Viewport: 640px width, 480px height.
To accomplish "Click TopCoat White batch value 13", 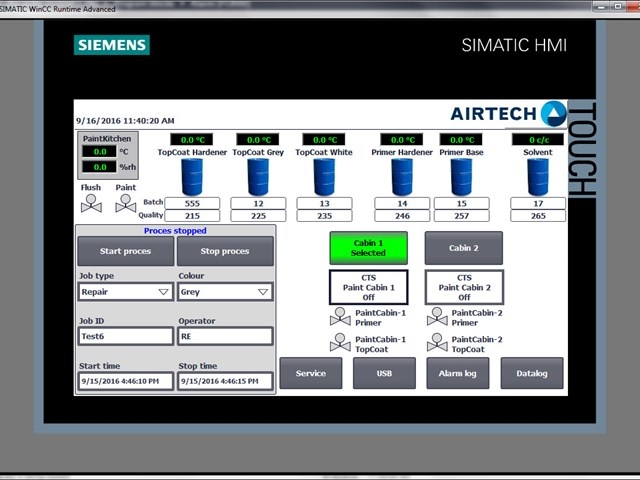I will tap(324, 203).
